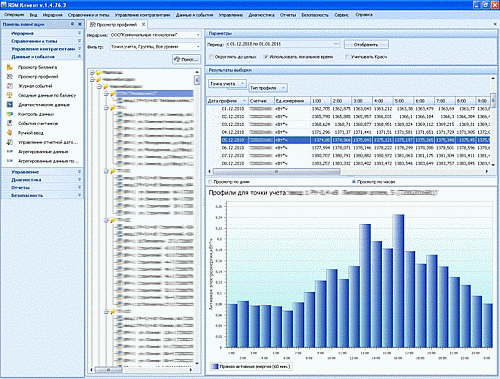The image size is (500, 379).
Task: Click the hand icon for Ручной ввод
Action: 10,133
